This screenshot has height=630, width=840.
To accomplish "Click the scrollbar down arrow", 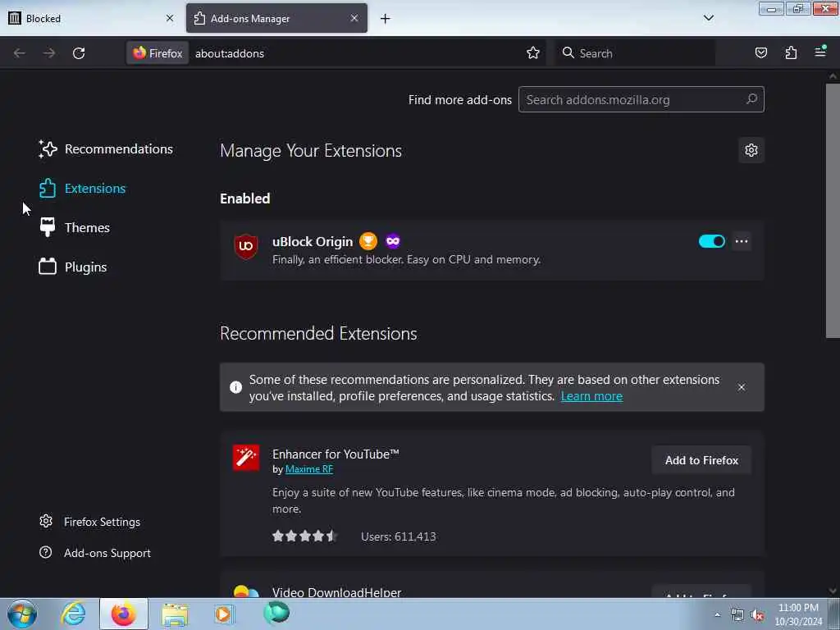I will tap(833, 591).
